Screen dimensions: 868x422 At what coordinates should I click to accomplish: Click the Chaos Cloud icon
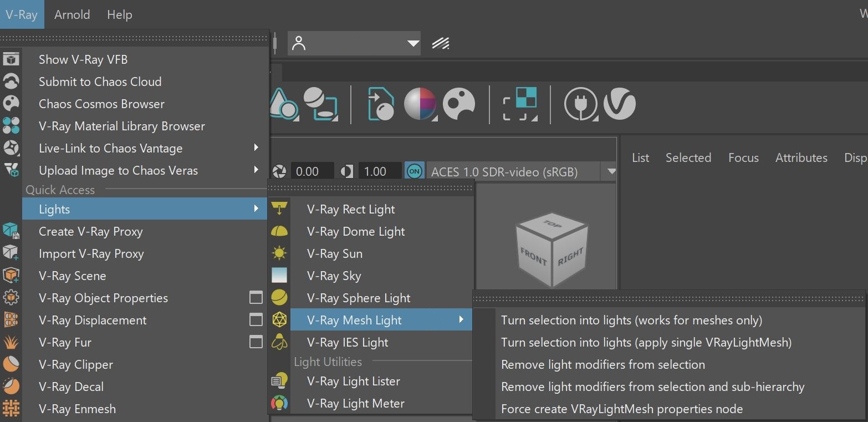[11, 81]
